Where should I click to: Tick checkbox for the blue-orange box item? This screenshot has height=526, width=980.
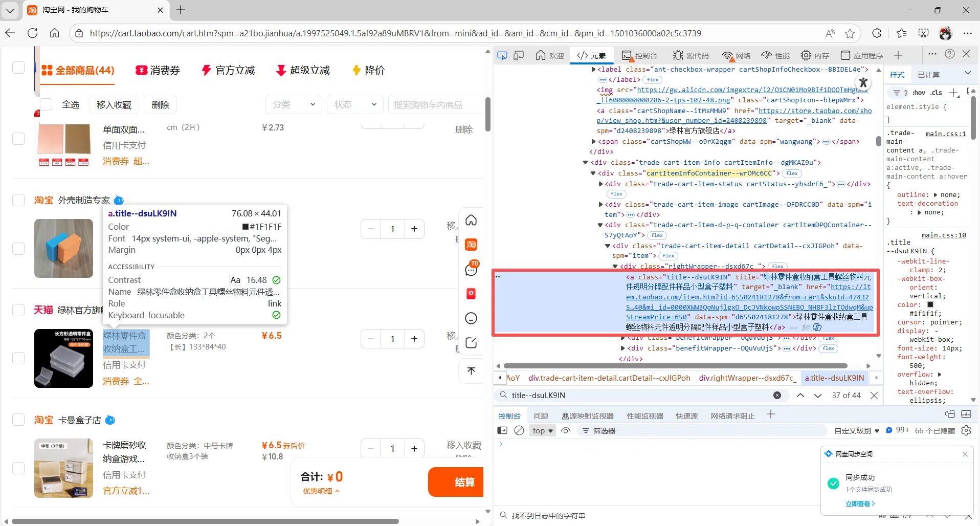pos(18,248)
